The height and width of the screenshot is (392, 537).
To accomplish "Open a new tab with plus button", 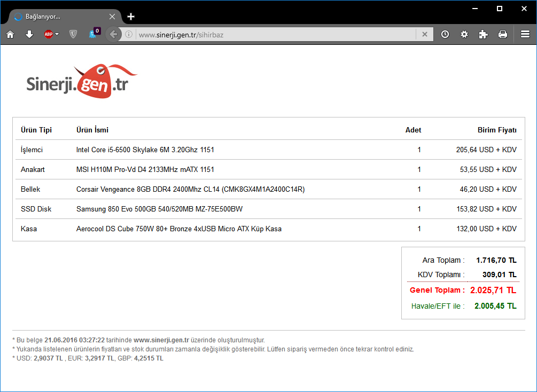I will click(131, 17).
